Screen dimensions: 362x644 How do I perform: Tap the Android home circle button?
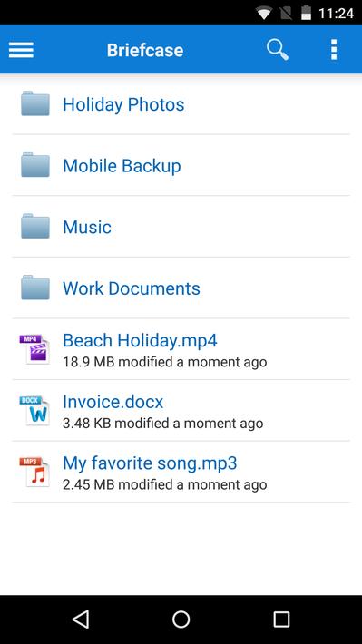click(181, 619)
